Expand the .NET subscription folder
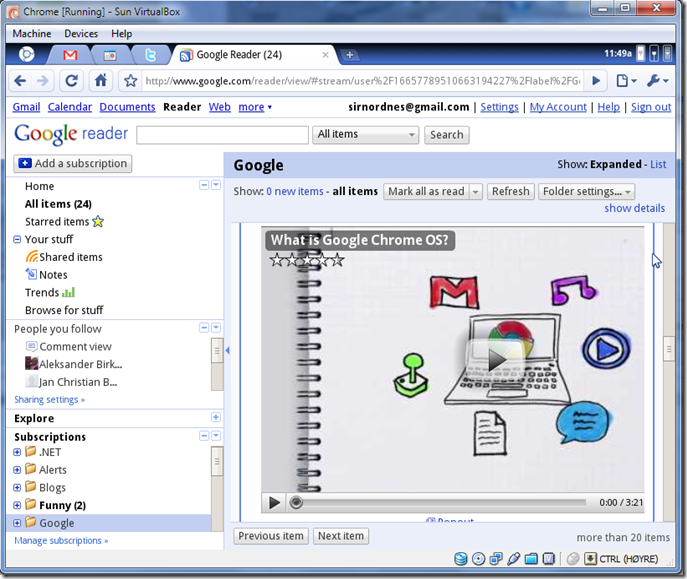The height and width of the screenshot is (579, 687). pyautogui.click(x=17, y=453)
